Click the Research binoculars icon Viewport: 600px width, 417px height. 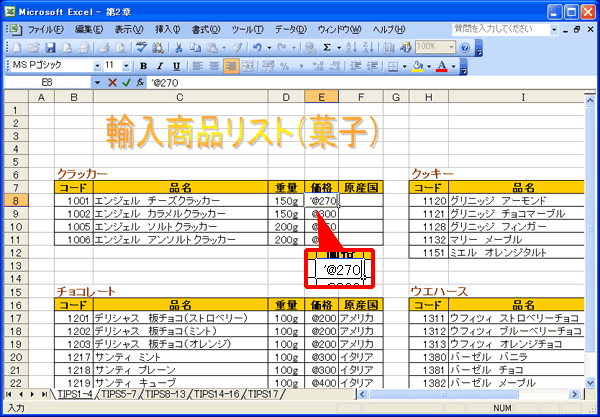tap(158, 47)
